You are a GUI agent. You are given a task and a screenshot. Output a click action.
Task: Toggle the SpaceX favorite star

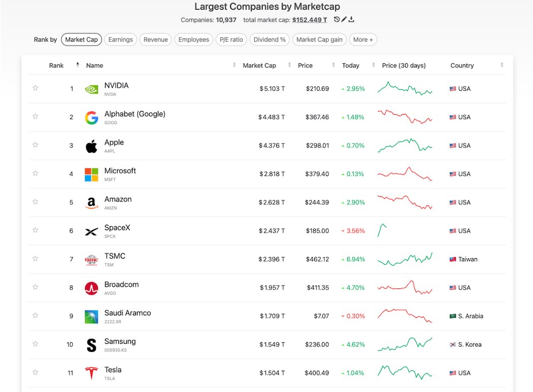tap(35, 230)
